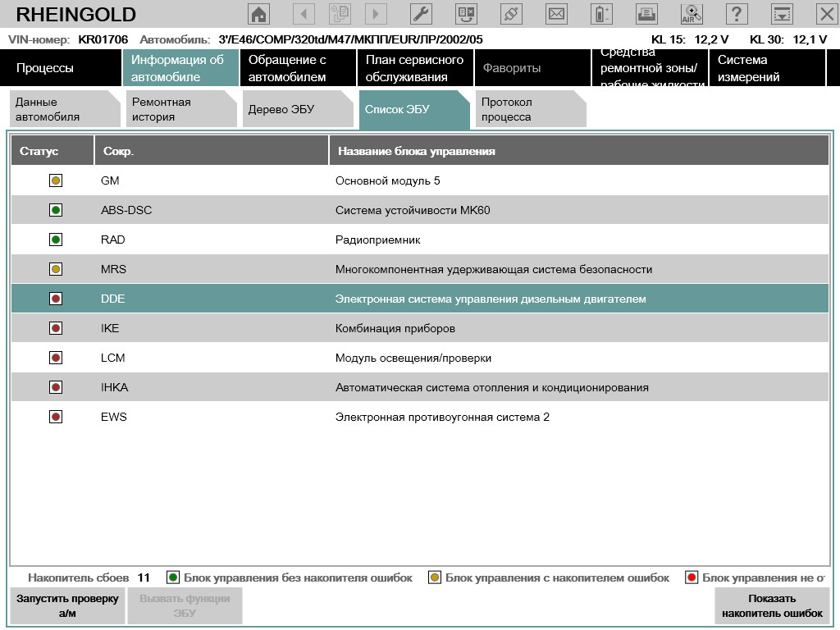Open the Данные автомобиля subtab
The height and width of the screenshot is (630, 840).
[65, 109]
